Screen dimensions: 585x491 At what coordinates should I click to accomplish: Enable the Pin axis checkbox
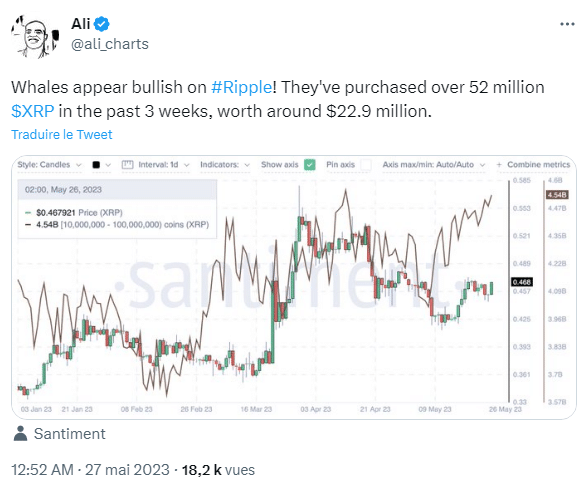click(366, 165)
